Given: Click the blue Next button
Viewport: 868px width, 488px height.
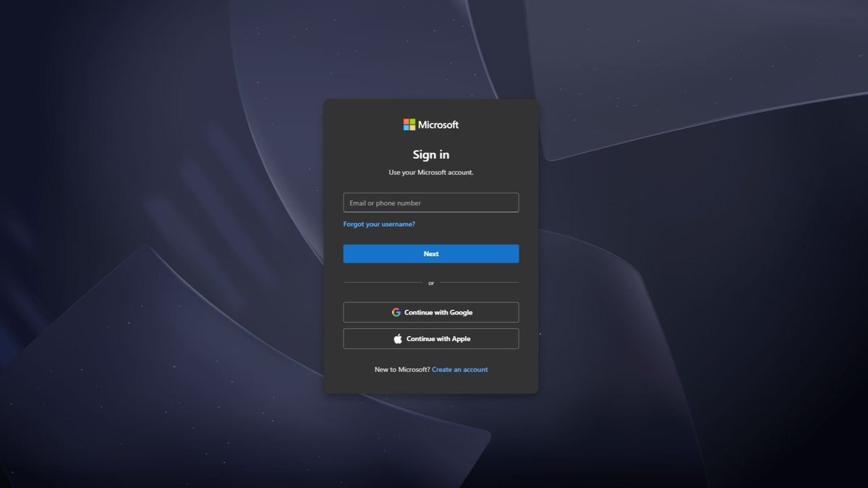Looking at the screenshot, I should point(431,254).
